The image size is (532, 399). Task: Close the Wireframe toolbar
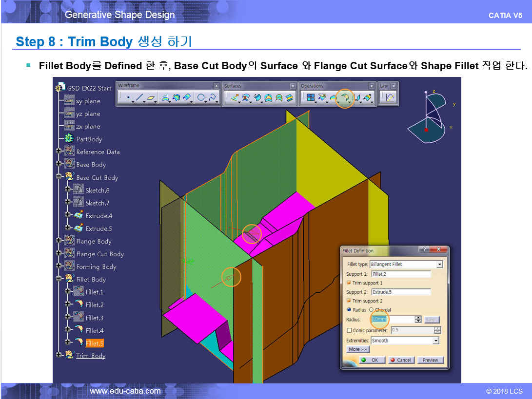coord(216,86)
